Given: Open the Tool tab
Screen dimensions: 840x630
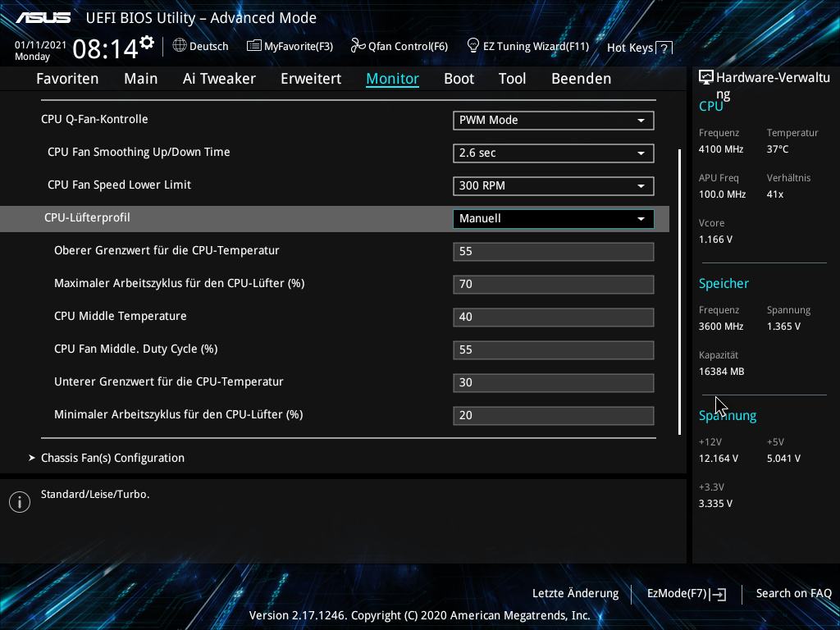Looking at the screenshot, I should tap(512, 79).
